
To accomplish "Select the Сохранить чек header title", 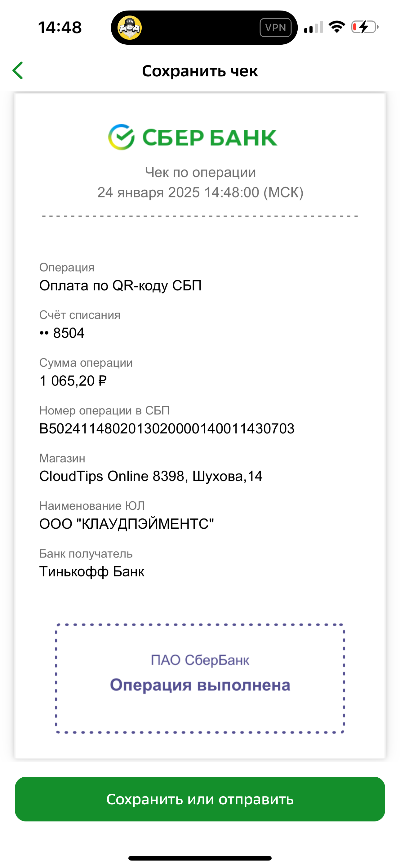I will (x=200, y=71).
